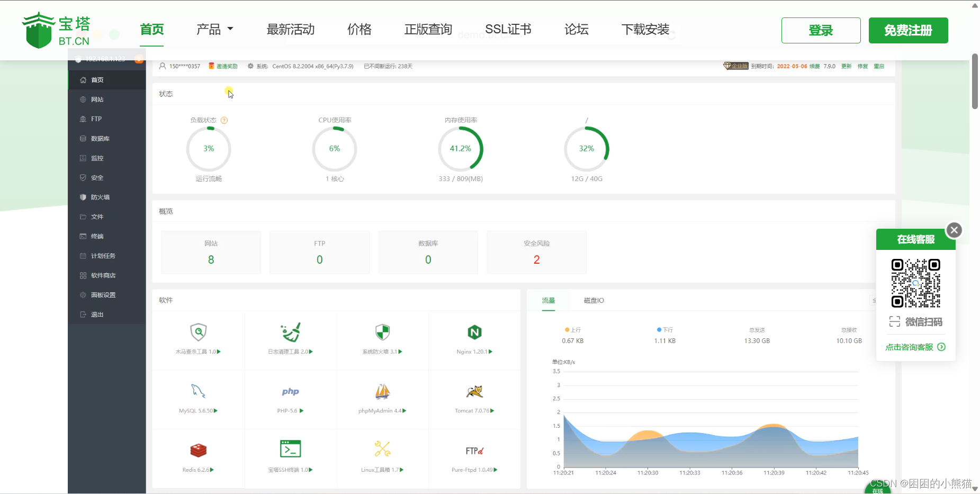Open Pure-Ftpd FTP icon

click(474, 451)
